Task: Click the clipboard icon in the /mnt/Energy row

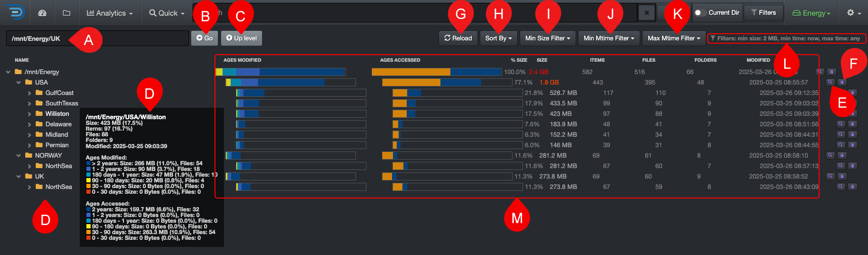Action: click(x=831, y=72)
